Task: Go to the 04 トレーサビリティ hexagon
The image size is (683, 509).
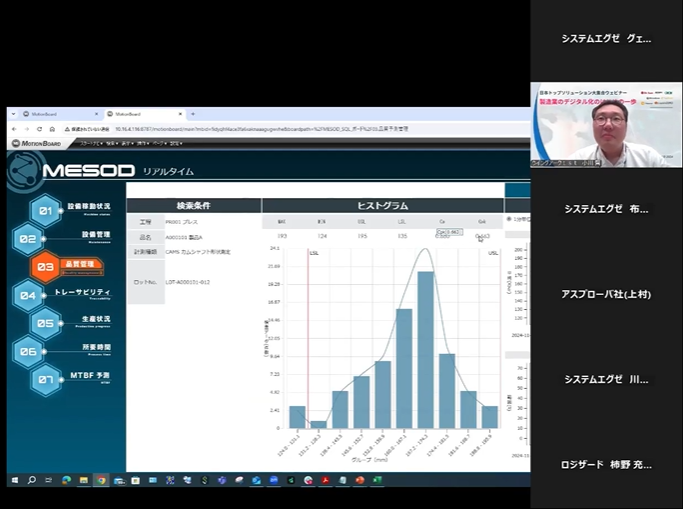Action: click(x=29, y=295)
